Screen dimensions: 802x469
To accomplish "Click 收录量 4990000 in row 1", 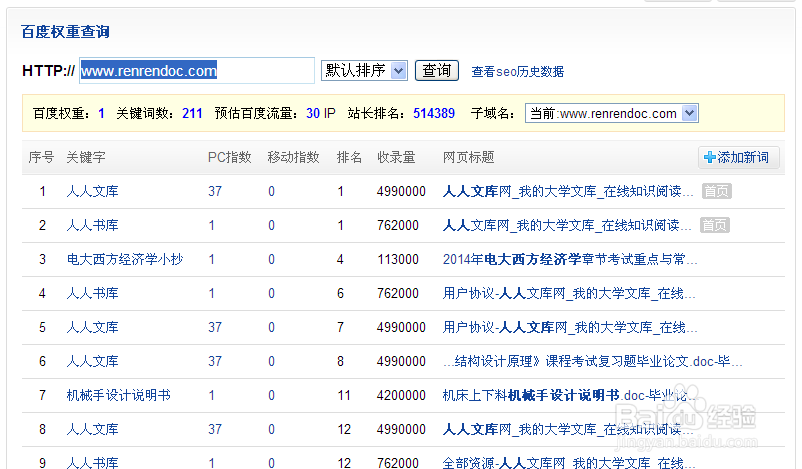I will tap(402, 191).
